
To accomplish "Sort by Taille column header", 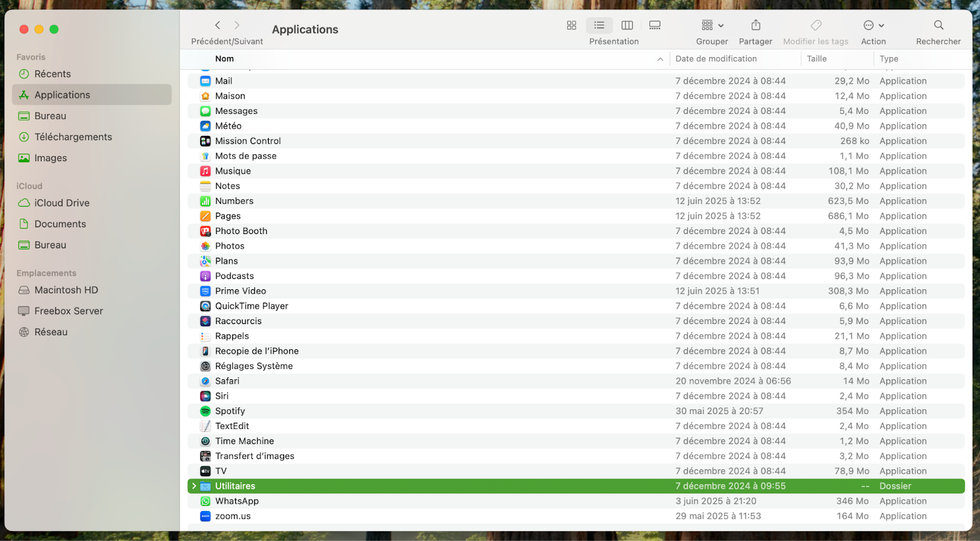I will (x=816, y=59).
